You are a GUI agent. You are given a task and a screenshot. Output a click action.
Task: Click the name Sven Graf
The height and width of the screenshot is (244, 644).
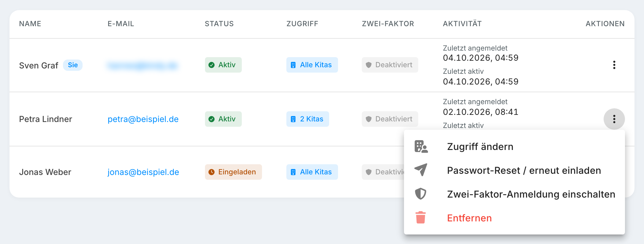click(x=39, y=65)
